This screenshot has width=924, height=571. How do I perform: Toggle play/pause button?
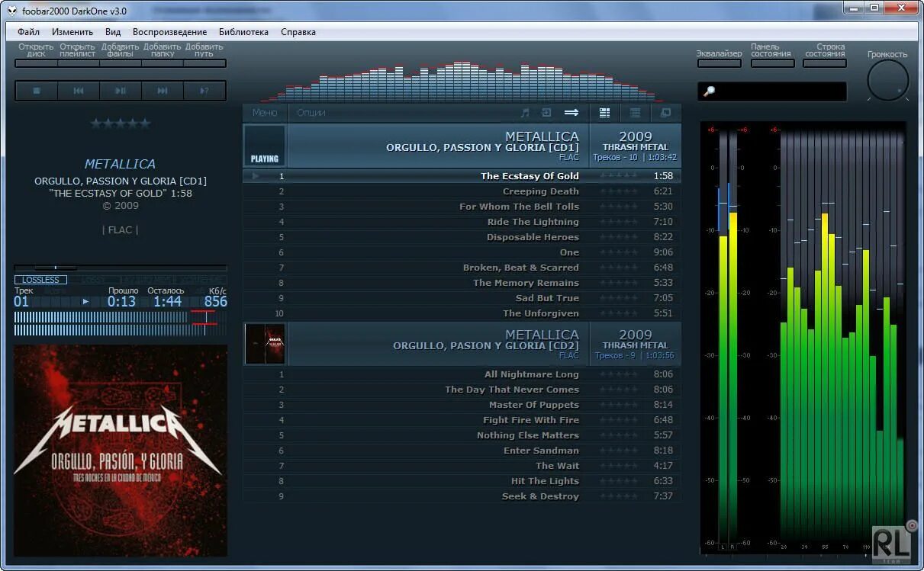coord(121,91)
